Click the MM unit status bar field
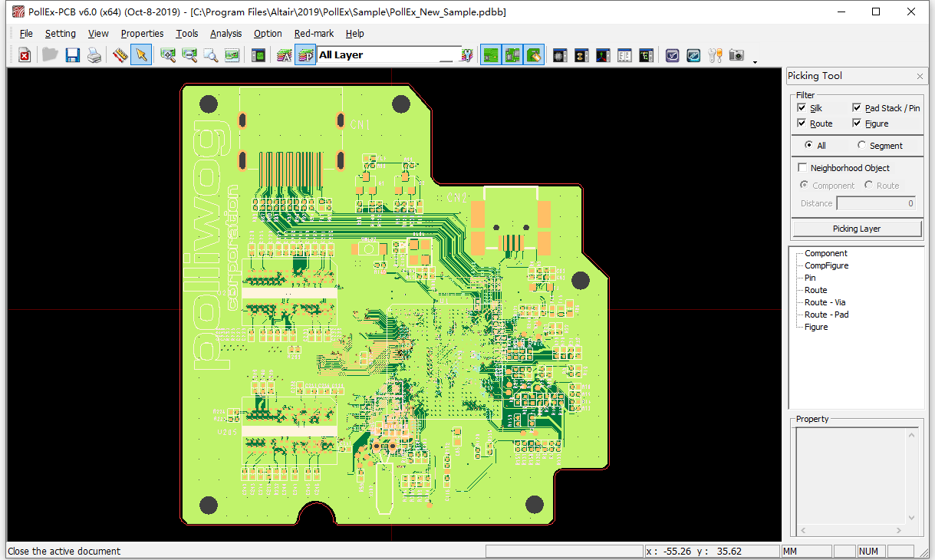 pyautogui.click(x=805, y=551)
